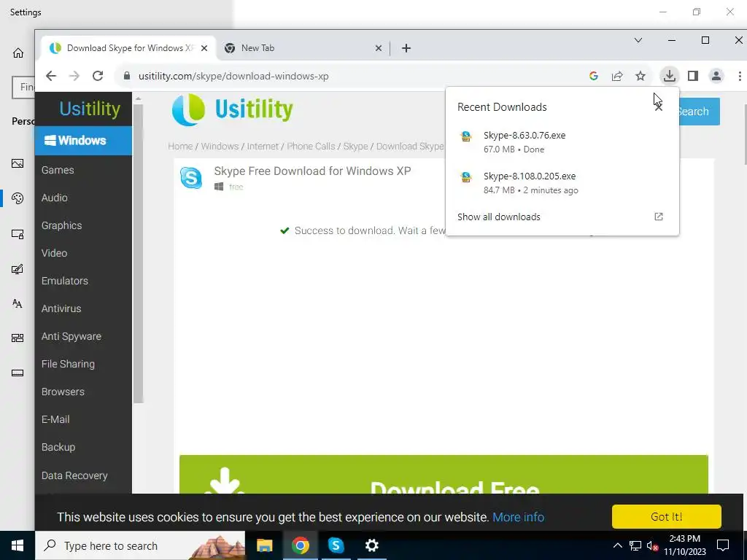747x560 pixels.
Task: Open Skype from the taskbar
Action: point(336,545)
